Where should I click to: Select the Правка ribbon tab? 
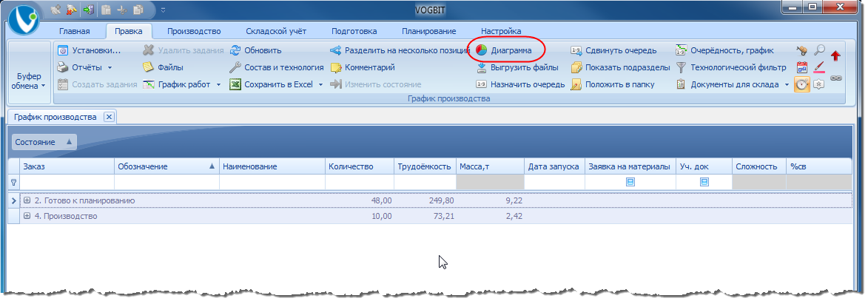coord(129,31)
